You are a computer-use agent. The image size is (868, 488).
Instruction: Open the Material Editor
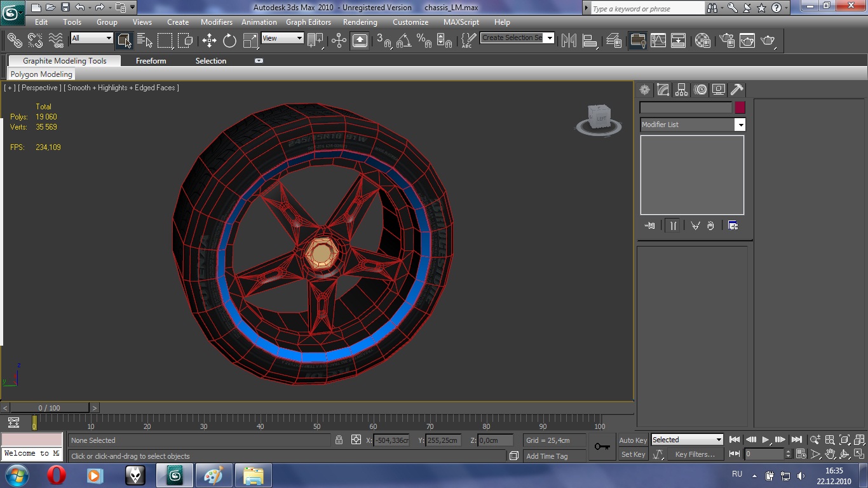(702, 41)
